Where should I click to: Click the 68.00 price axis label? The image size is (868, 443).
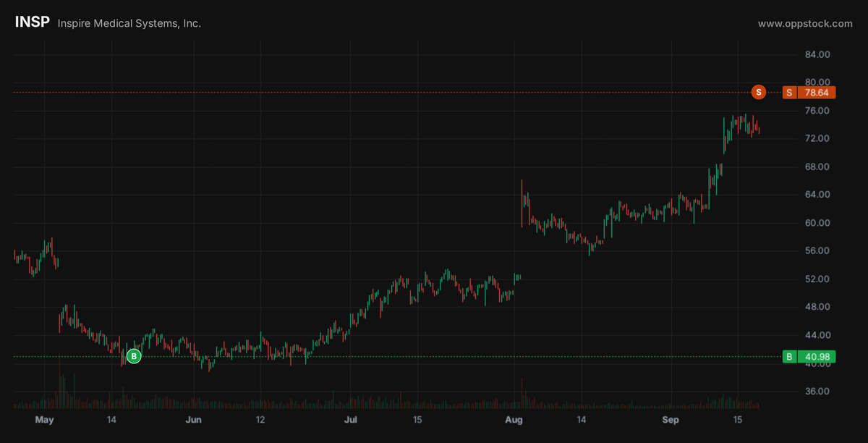pyautogui.click(x=817, y=167)
